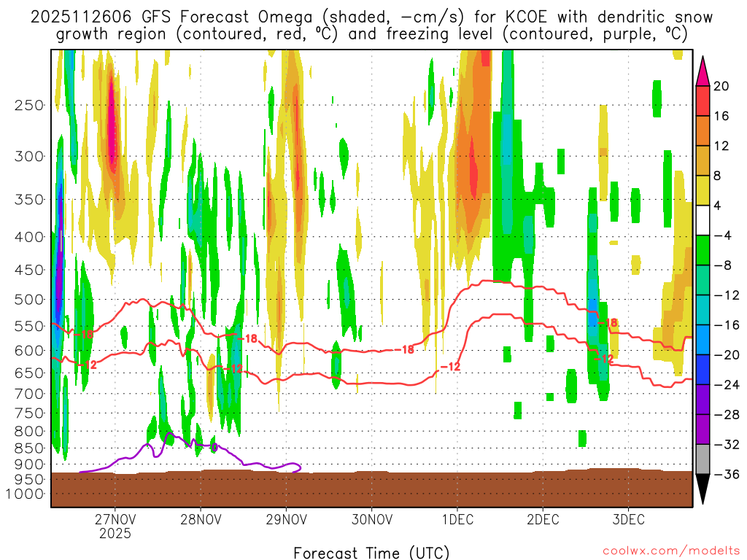
Task: Click the red -18 contour label near 3DEC
Action: (608, 323)
